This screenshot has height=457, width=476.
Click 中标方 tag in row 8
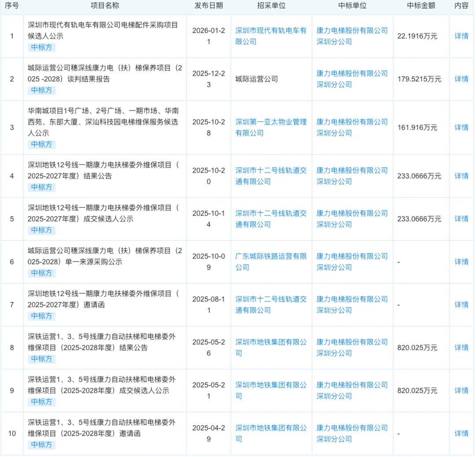click(41, 359)
